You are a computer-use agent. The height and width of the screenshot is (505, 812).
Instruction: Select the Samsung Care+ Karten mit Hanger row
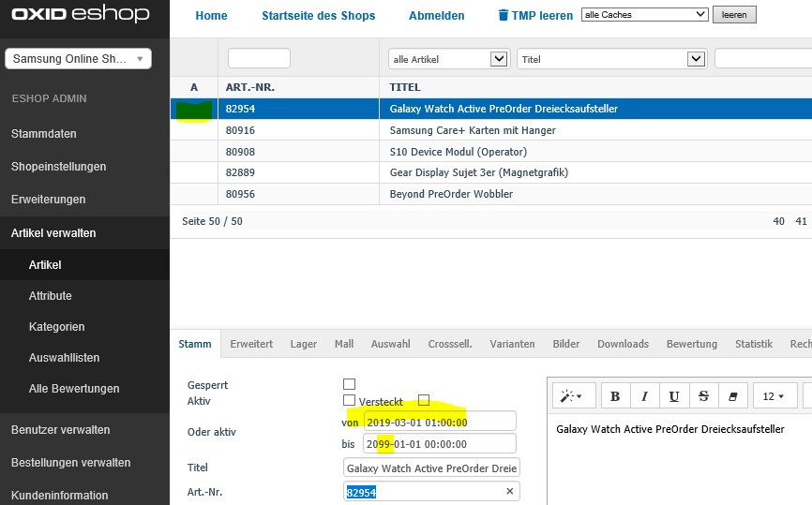coord(473,130)
